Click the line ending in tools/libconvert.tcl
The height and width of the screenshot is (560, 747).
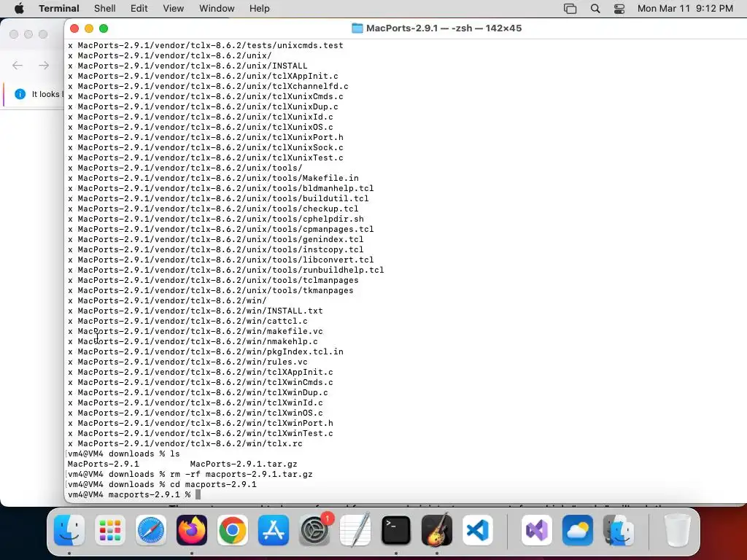(x=221, y=260)
